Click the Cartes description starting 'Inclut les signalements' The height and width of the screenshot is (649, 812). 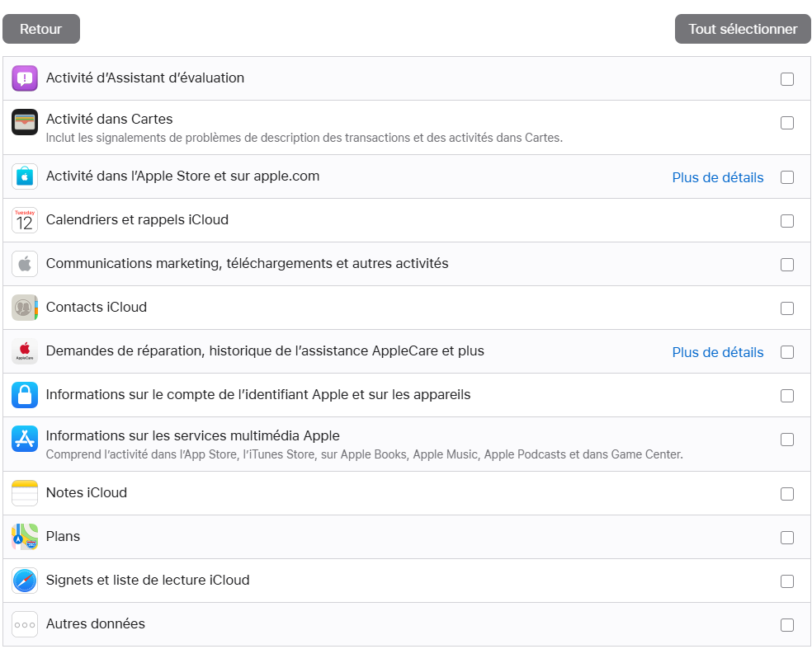pyautogui.click(x=304, y=138)
